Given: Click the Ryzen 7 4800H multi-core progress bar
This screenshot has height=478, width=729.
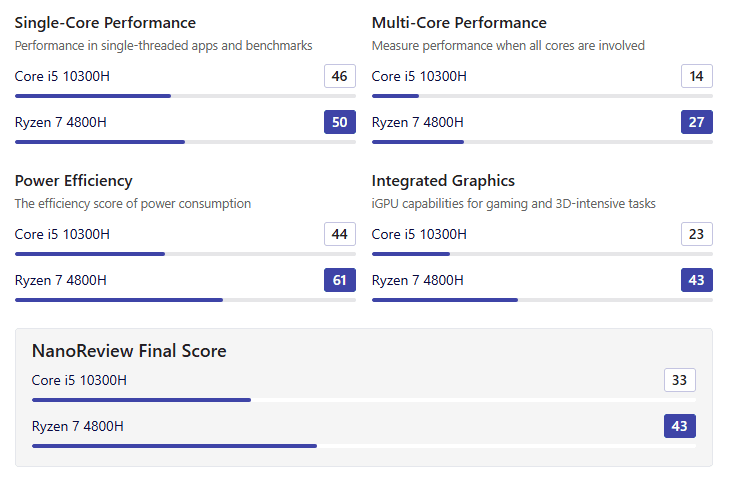Looking at the screenshot, I should 542,142.
